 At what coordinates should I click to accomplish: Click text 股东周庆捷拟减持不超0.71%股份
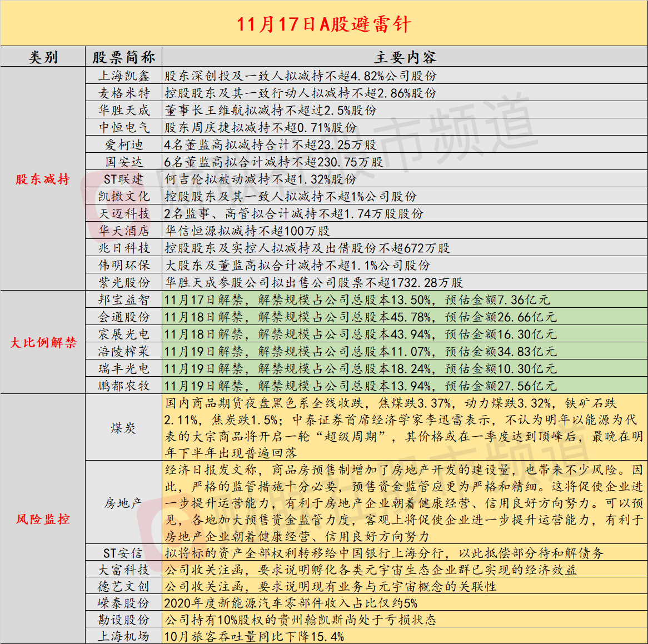(260, 127)
